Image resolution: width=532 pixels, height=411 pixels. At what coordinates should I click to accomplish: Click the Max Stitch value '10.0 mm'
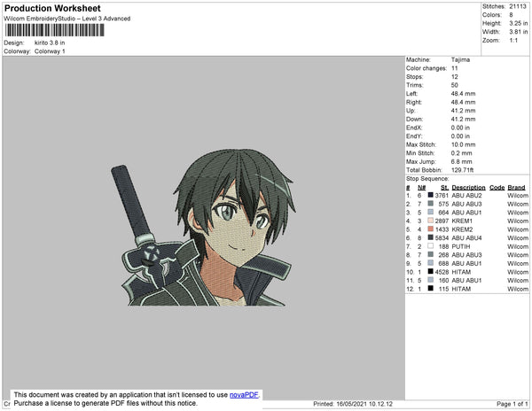click(x=463, y=144)
